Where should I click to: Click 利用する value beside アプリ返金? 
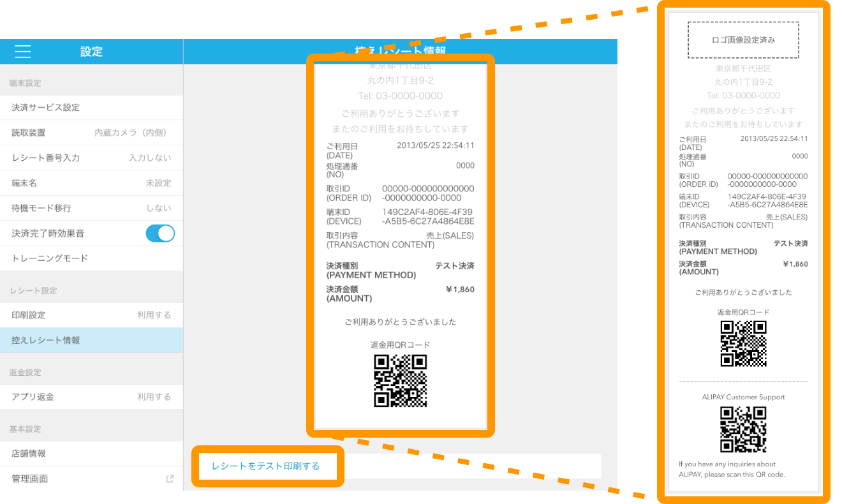154,397
